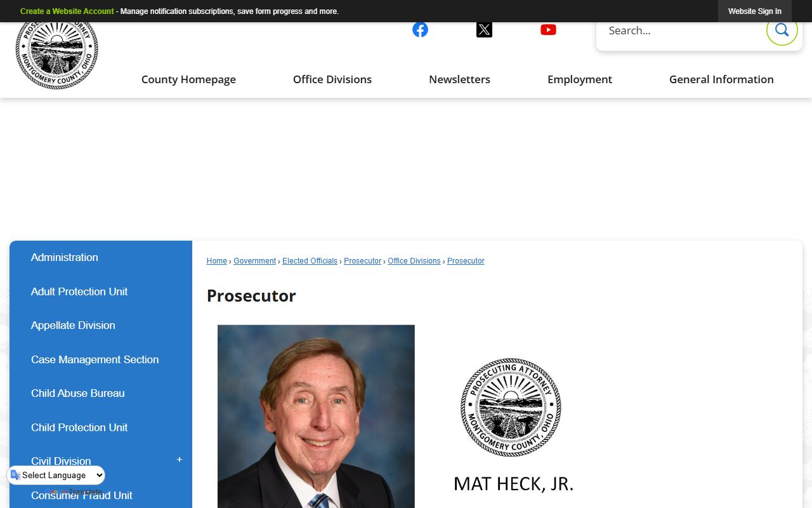Click the Prosecutor page heading
This screenshot has height=508, width=812.
(x=251, y=296)
